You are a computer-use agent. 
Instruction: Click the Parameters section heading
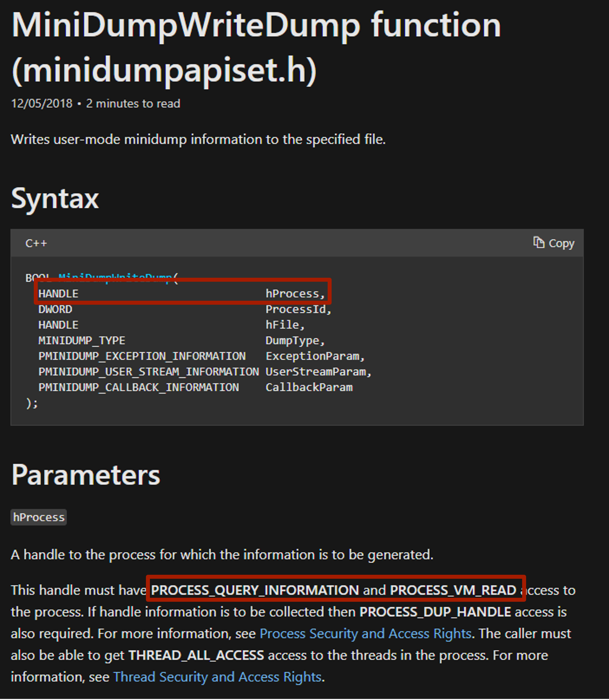(x=86, y=475)
